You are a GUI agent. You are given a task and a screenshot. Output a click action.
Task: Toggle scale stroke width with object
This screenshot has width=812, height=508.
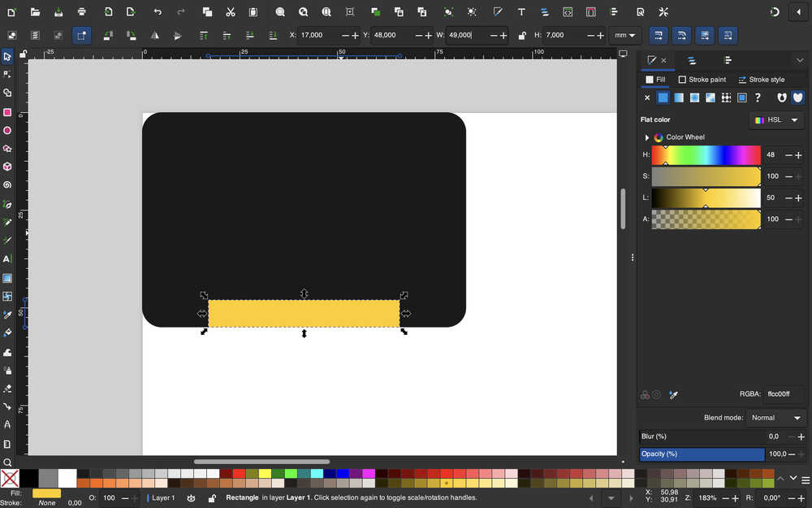pyautogui.click(x=659, y=35)
